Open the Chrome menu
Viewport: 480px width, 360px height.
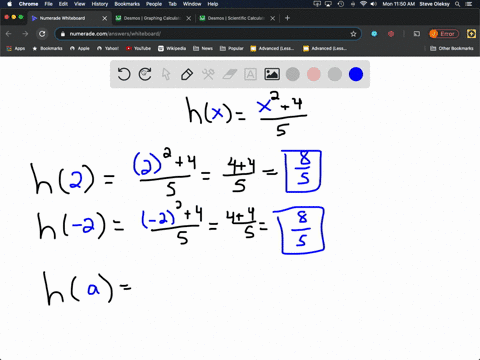coord(28,4)
